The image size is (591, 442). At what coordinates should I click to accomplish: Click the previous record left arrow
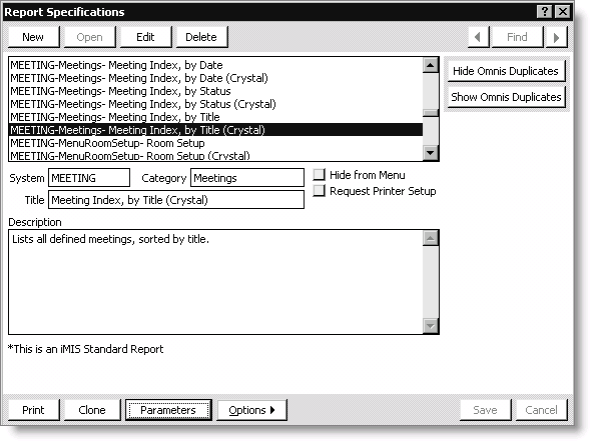click(x=478, y=37)
